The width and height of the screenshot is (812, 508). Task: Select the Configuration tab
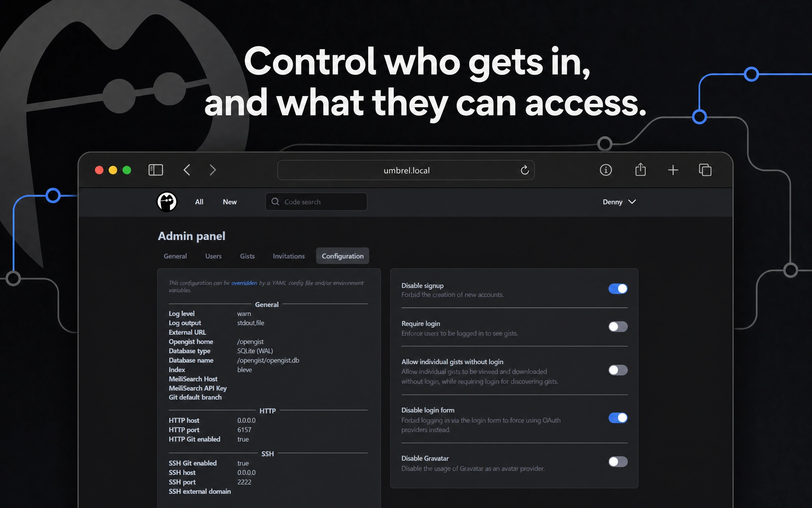342,256
